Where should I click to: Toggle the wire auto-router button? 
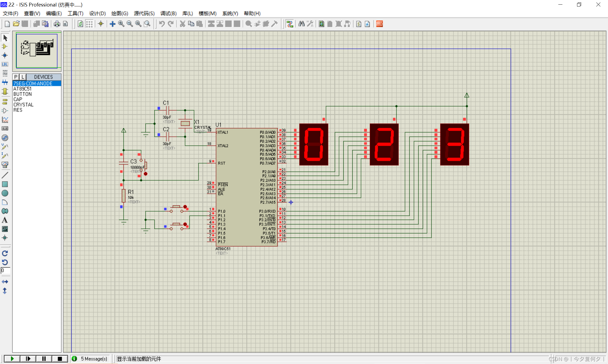290,24
